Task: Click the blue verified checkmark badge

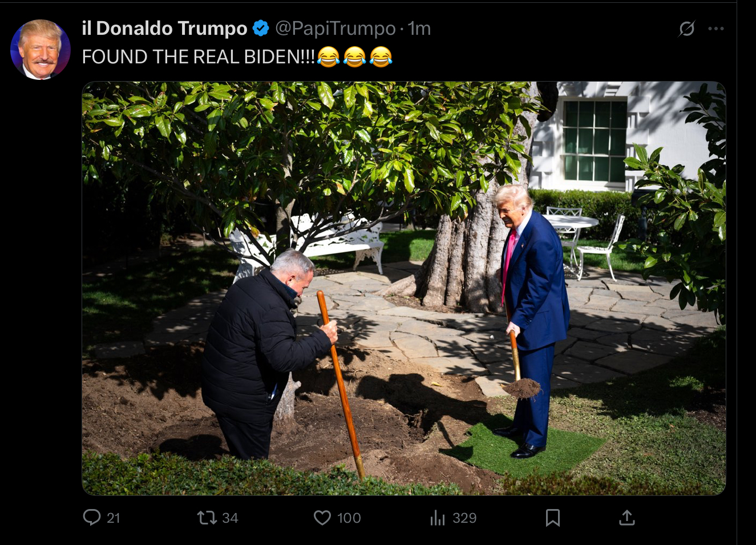Action: point(261,28)
